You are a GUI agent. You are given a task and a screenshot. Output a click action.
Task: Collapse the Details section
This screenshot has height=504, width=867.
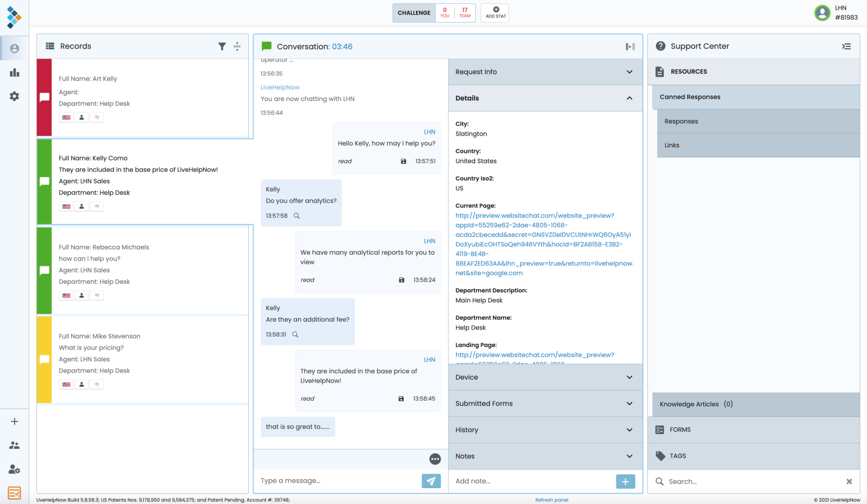629,98
